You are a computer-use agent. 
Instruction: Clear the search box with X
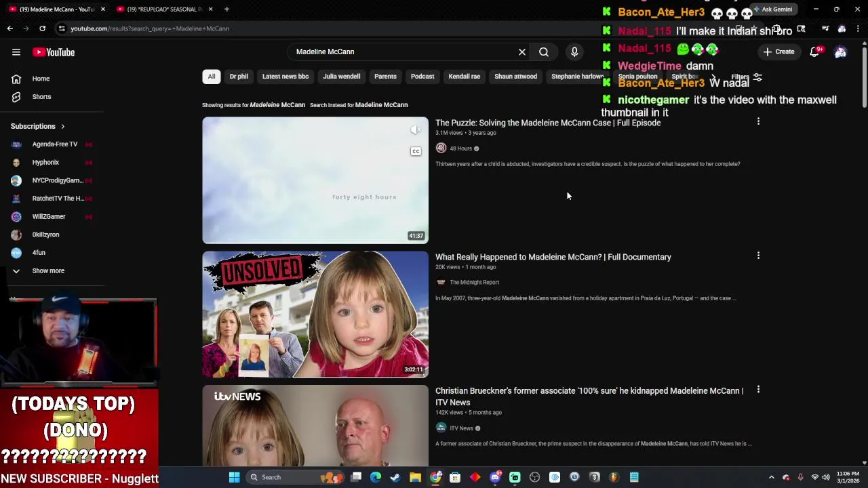522,52
